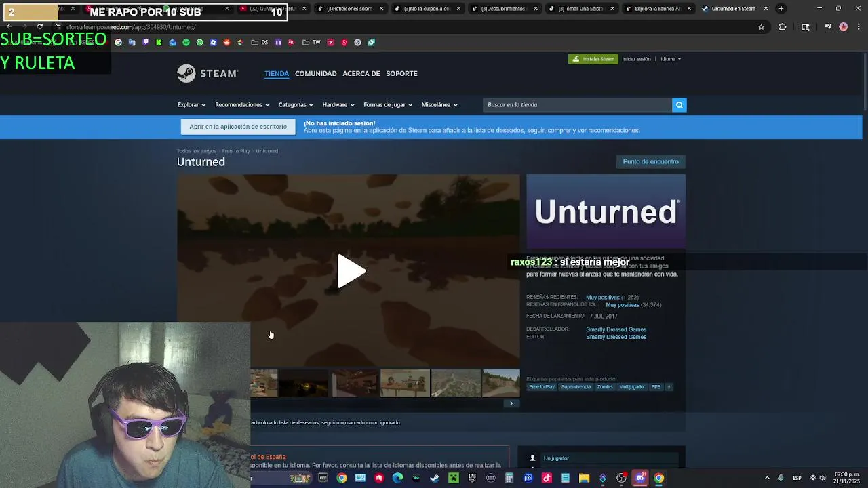Open the Chrome profile avatar
868x488 pixels.
tap(843, 27)
